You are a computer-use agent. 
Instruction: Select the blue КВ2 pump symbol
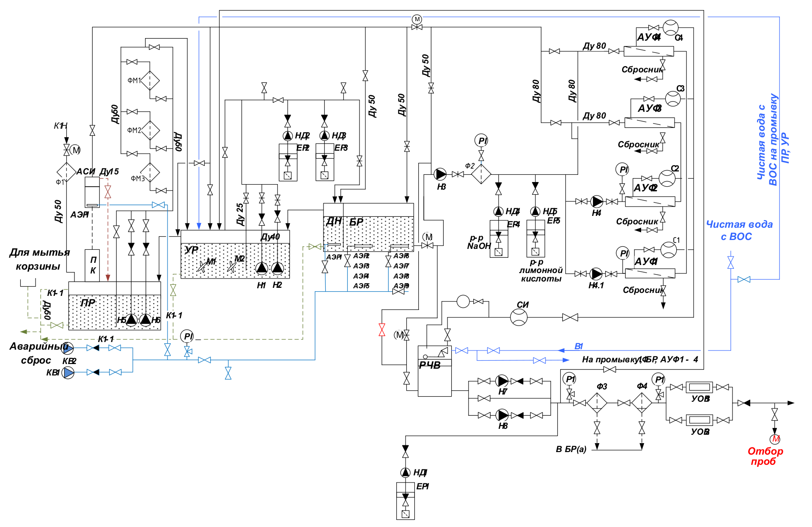(x=68, y=348)
